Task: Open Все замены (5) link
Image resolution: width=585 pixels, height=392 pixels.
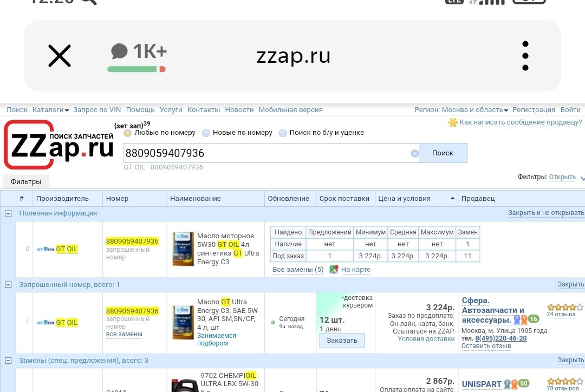Action: point(298,269)
